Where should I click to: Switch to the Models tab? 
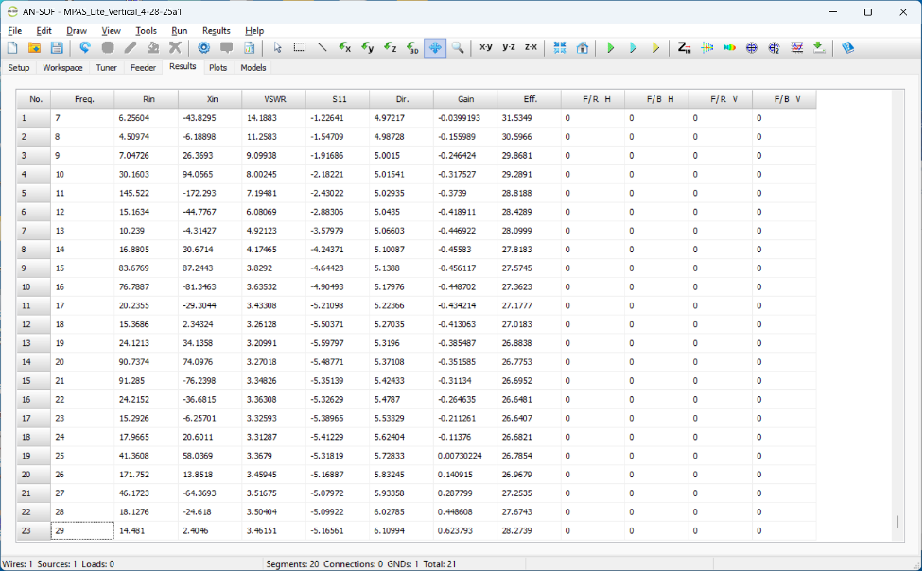253,68
